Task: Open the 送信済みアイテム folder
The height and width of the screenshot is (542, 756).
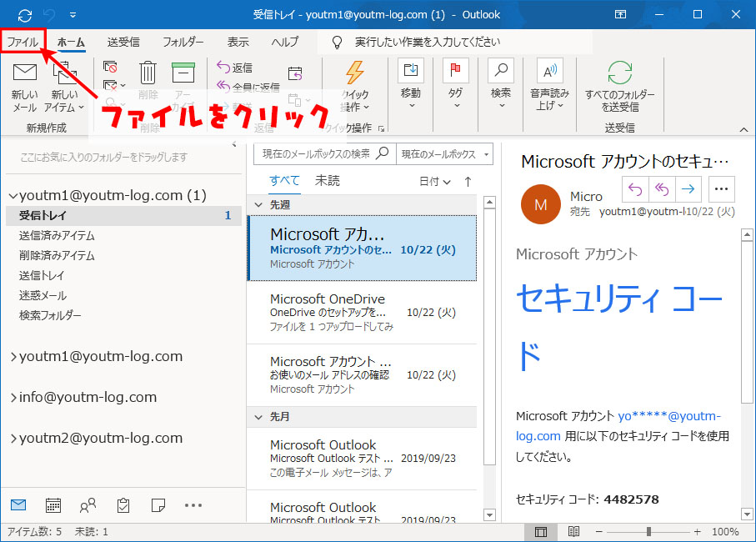Action: click(x=57, y=236)
